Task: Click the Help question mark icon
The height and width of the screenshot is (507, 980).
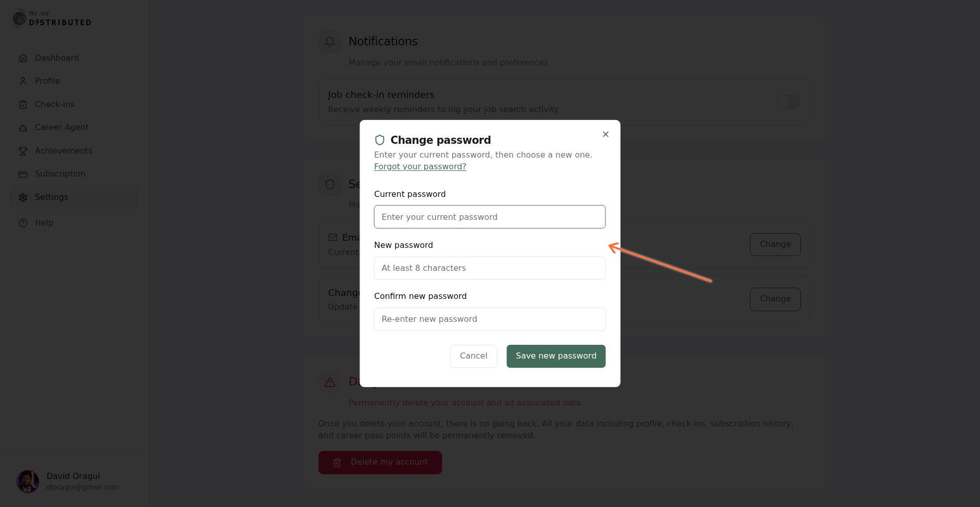Action: click(x=23, y=223)
